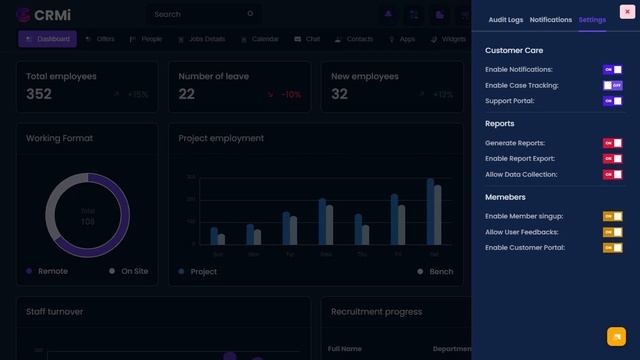Click the 'Customer Care' section heading
This screenshot has height=360, width=640.
pos(514,50)
